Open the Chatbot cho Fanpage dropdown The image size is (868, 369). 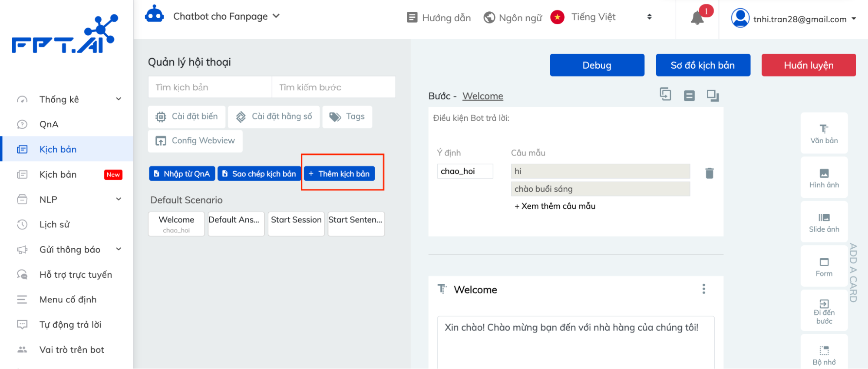pos(226,17)
